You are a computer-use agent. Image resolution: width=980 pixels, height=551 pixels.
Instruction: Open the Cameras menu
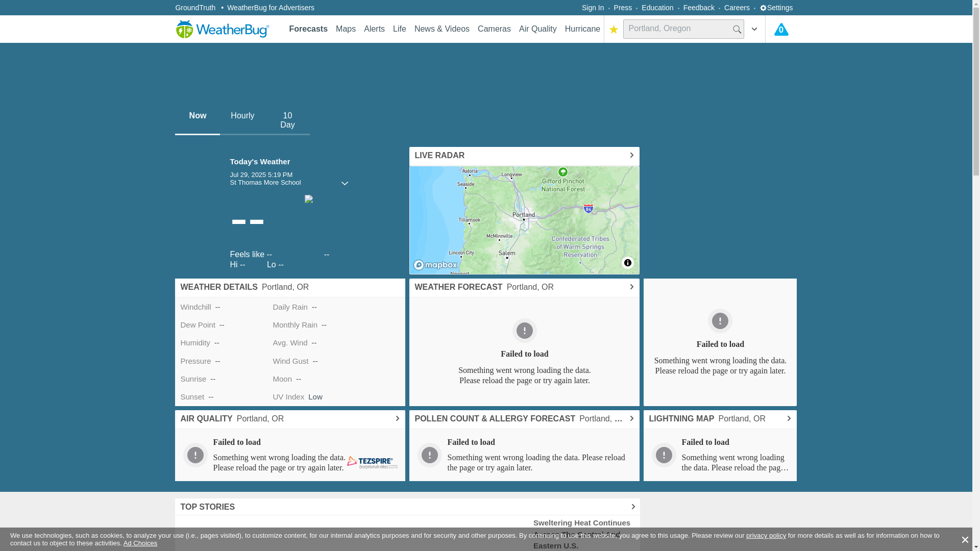coord(494,29)
